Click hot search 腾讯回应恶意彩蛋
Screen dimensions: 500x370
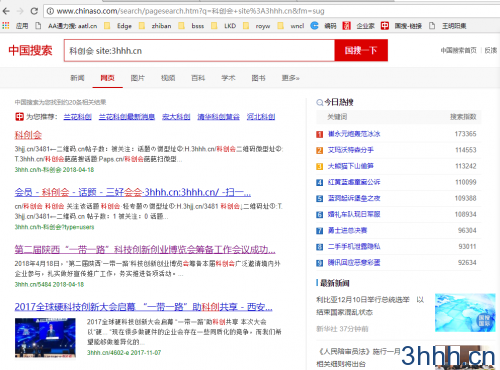[x=354, y=263]
